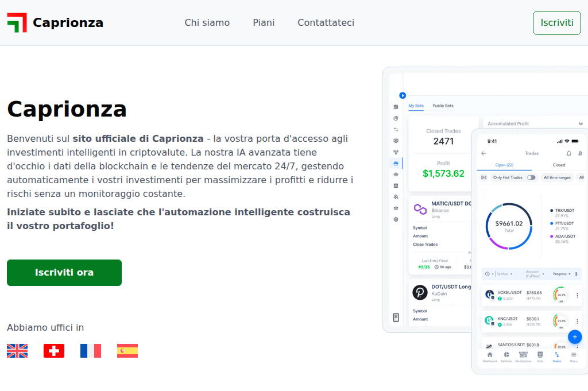Click the Menu icon in bottom navigation
This screenshot has width=588, height=391.
tap(574, 356)
